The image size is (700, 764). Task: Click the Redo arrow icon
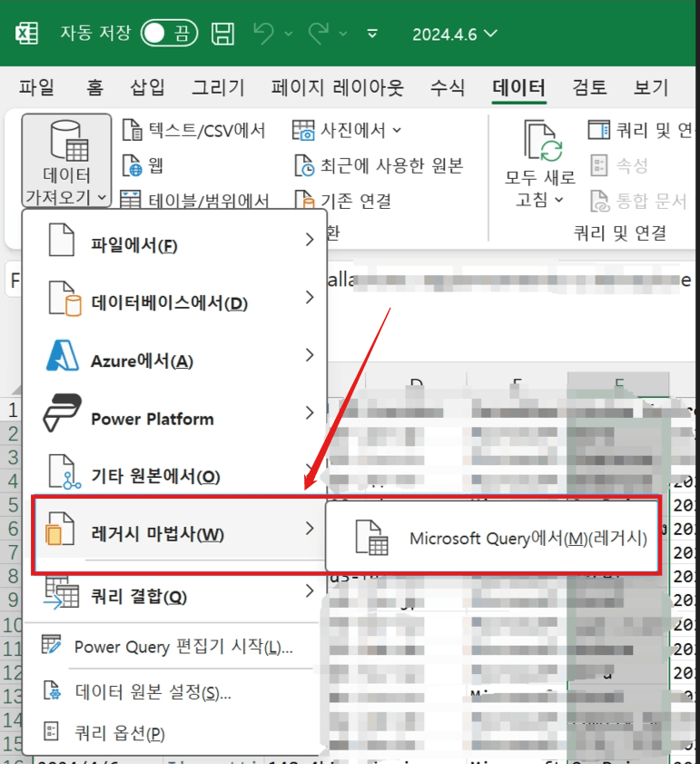click(319, 34)
